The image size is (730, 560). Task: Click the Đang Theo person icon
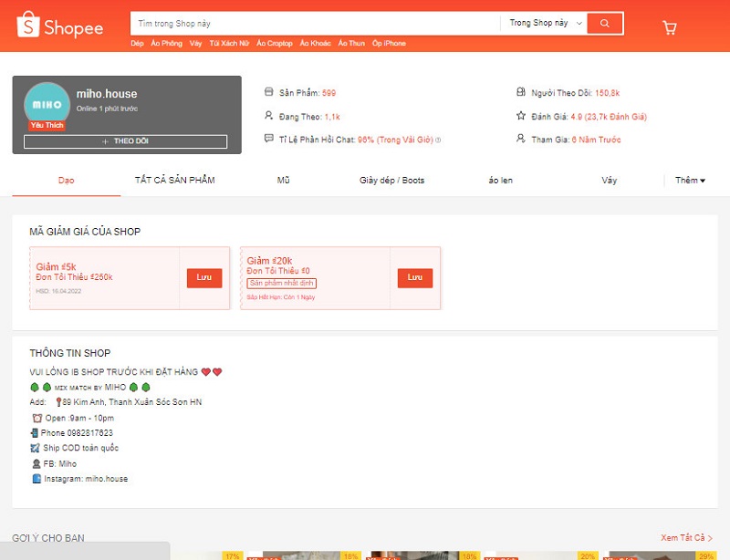[268, 116]
